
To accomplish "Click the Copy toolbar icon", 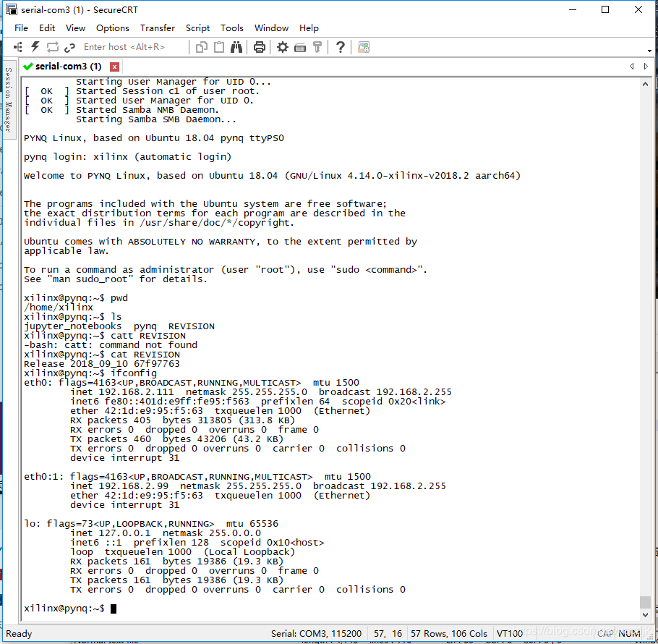I will coord(202,48).
